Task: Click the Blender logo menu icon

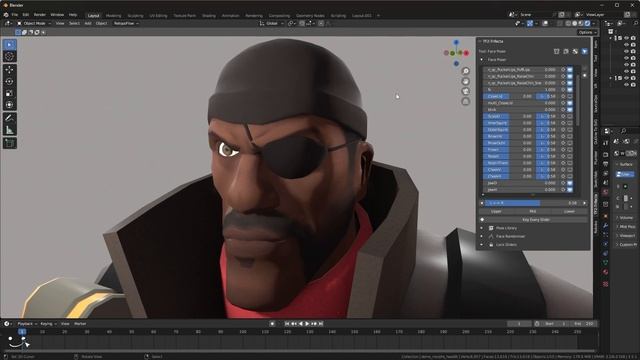Action: pyautogui.click(x=6, y=15)
